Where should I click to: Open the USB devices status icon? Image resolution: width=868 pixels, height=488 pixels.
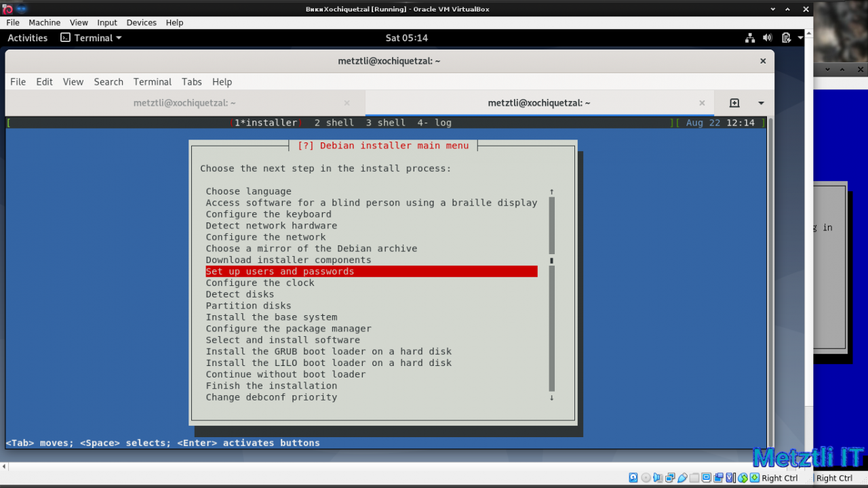[x=682, y=478]
